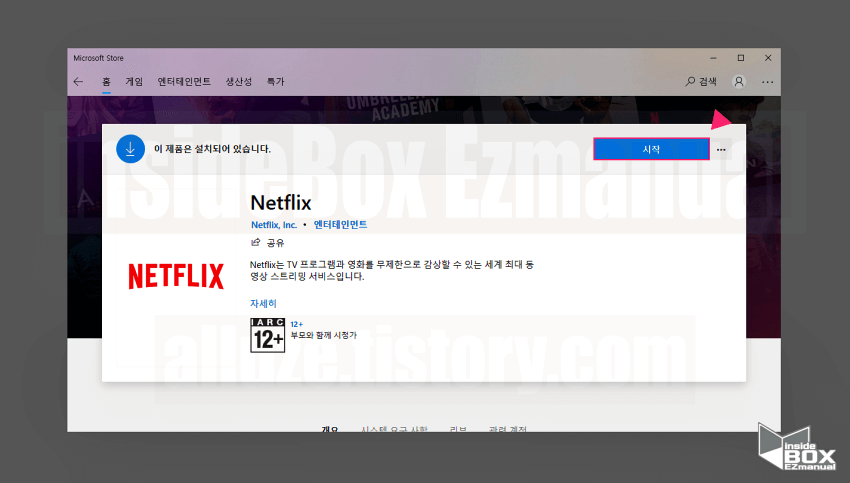Open the 특가 tab
Screen dimensions: 850x483
[x=275, y=82]
